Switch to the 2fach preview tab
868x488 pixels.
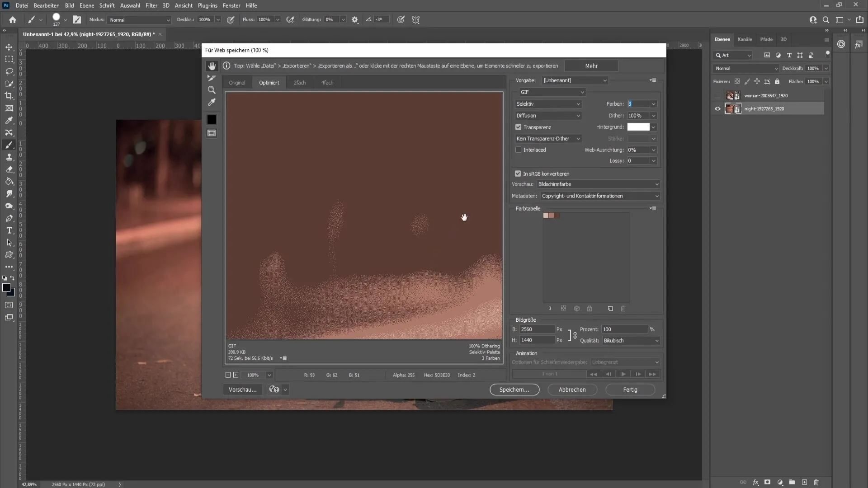click(x=300, y=83)
